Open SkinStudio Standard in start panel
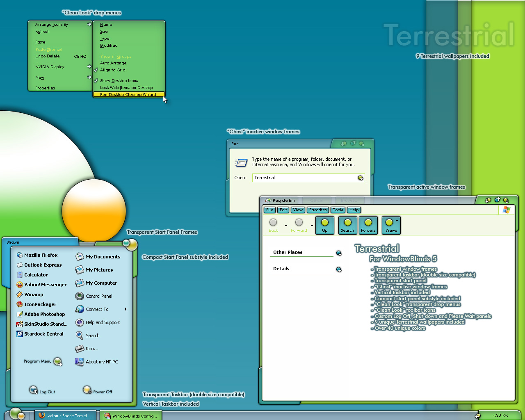The height and width of the screenshot is (420, 525). tap(42, 324)
